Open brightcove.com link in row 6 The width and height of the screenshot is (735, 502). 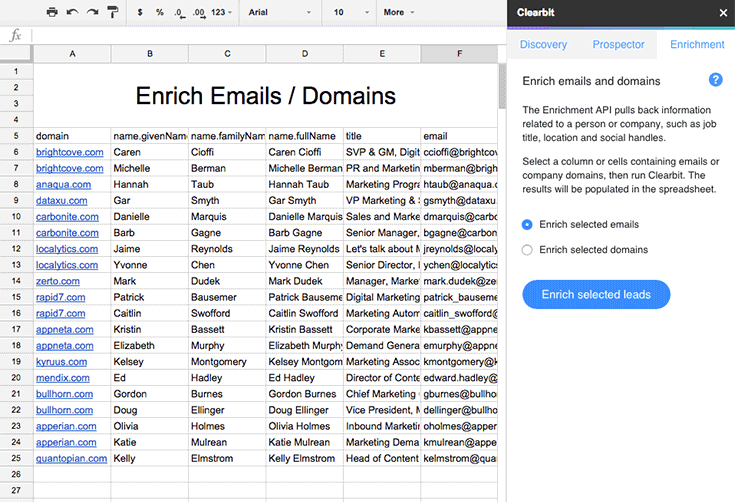69,152
